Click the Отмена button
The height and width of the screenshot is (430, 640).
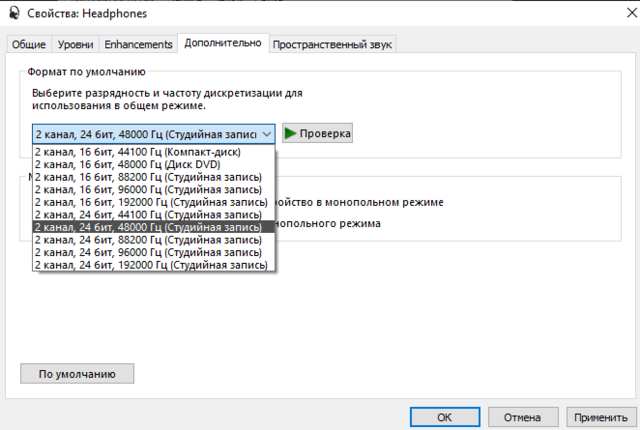[x=522, y=416]
